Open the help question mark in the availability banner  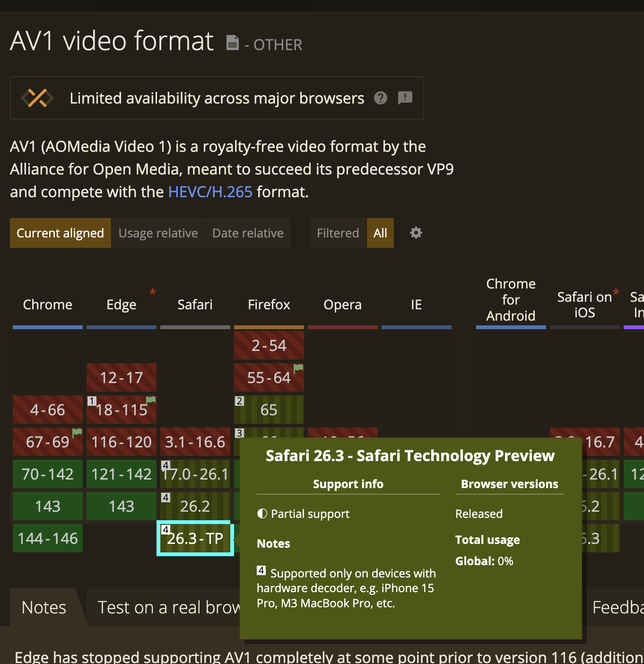click(380, 98)
